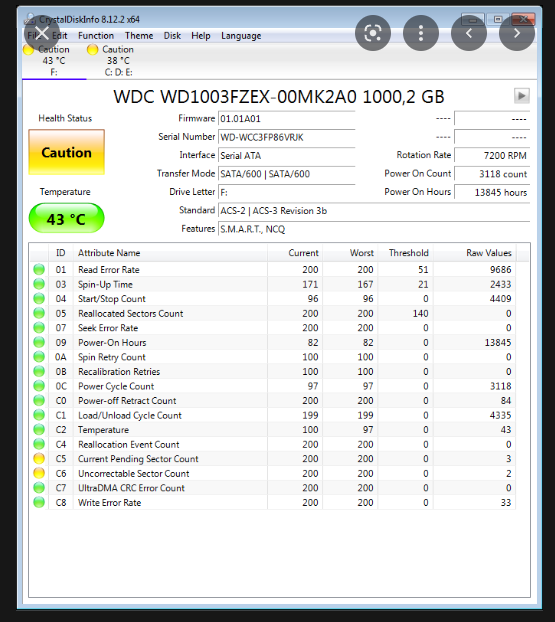Select the F: drive tab at 43 °C
555x622 pixels.
coord(54,61)
